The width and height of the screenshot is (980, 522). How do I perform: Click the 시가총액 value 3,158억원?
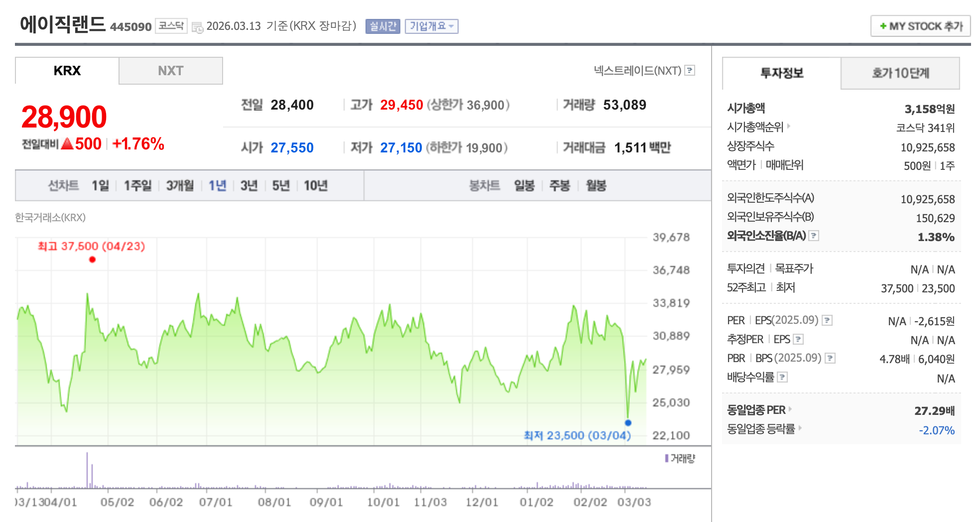[930, 109]
